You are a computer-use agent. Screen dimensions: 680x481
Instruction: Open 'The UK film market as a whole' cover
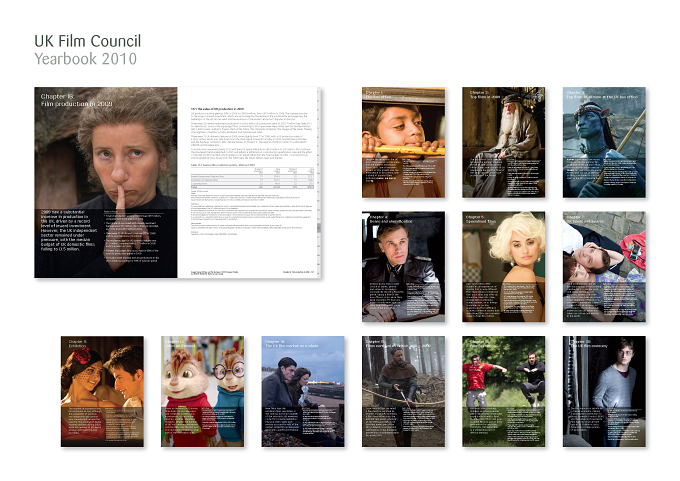pyautogui.click(x=303, y=391)
